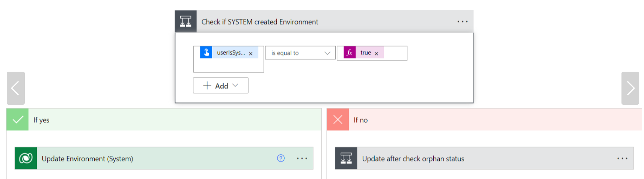The height and width of the screenshot is (179, 644).
Task: Open the Add condition row dropdown
Action: point(221,86)
